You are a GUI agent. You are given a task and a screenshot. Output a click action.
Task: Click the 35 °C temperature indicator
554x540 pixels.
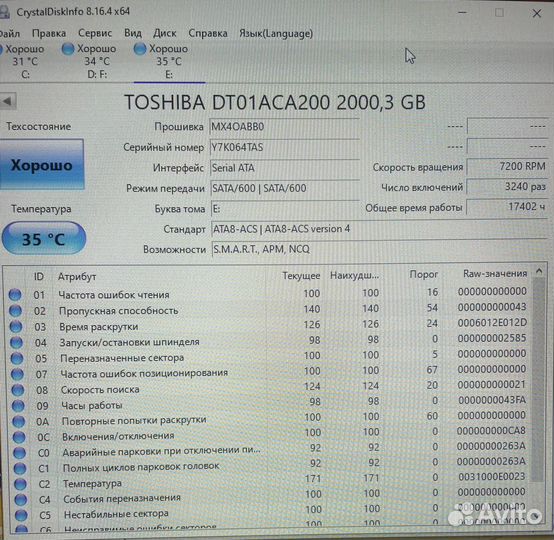[44, 239]
